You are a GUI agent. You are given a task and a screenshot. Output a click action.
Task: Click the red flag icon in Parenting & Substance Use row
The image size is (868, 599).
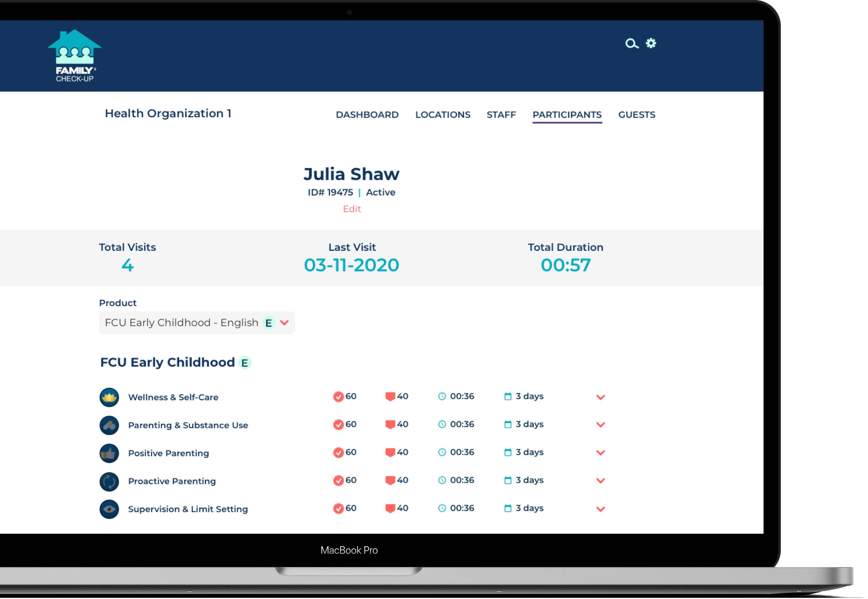coord(390,425)
